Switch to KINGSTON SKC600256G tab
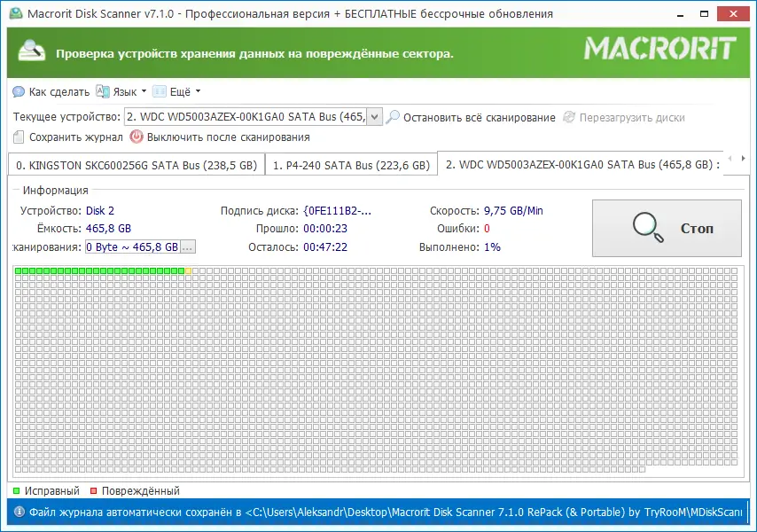The image size is (757, 532). coord(137,166)
